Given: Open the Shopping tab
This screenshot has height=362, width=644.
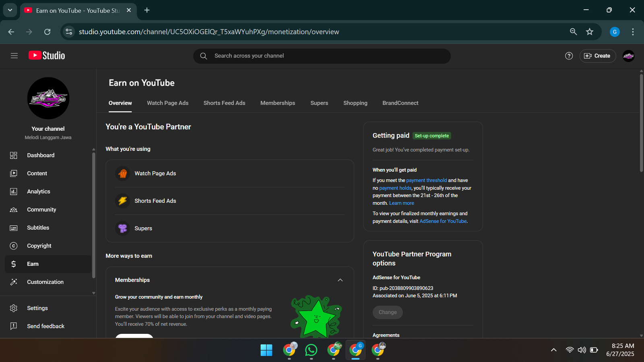Looking at the screenshot, I should point(355,103).
